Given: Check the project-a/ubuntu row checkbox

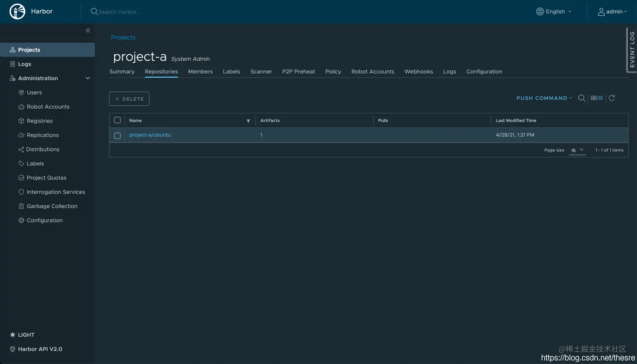Looking at the screenshot, I should 118,136.
